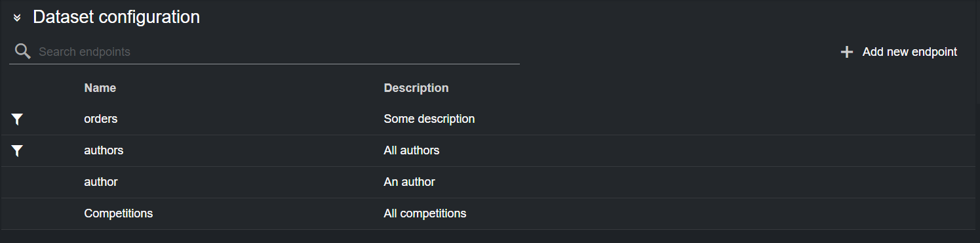Click the plus icon for new endpoint
This screenshot has height=243, width=980.
tap(847, 52)
